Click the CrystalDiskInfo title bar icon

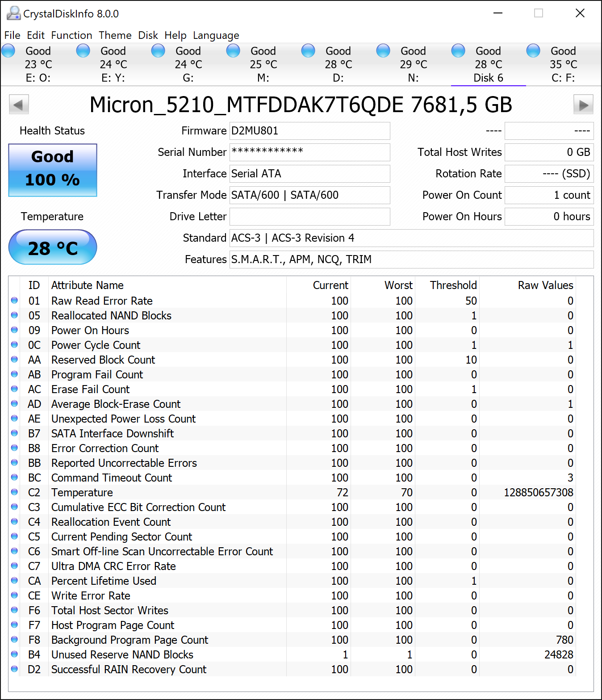coord(13,13)
